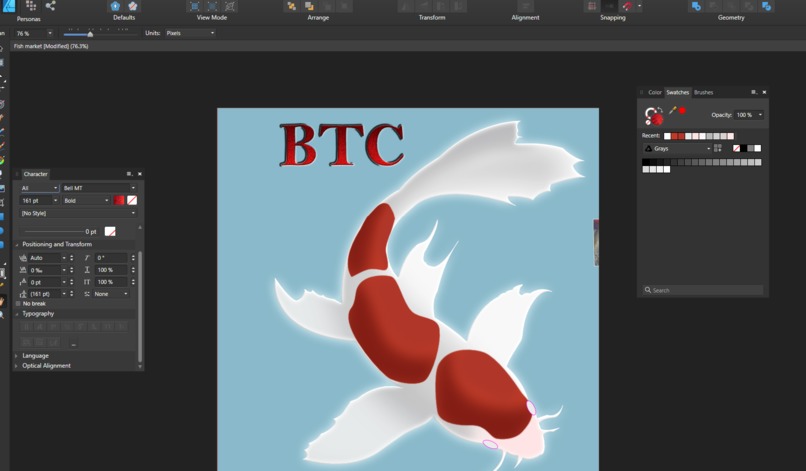Click the picked red colour dot
This screenshot has height=471, width=806.
point(682,110)
